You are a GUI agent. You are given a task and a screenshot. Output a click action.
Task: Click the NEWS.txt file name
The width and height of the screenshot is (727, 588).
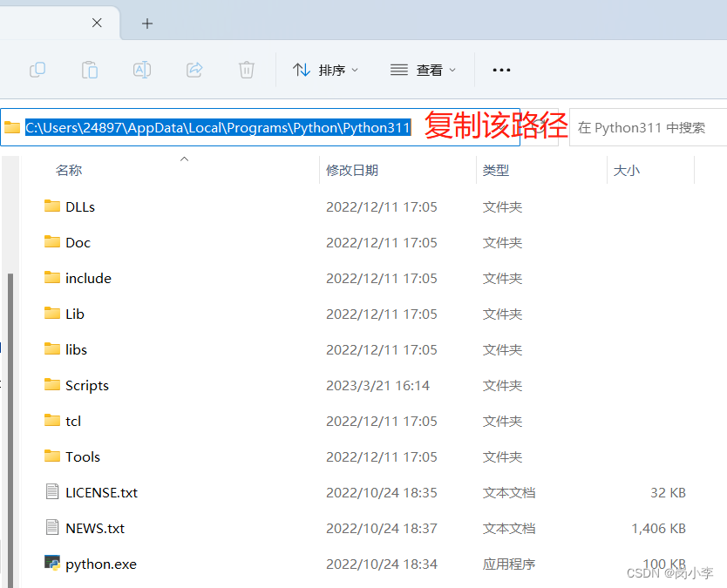[95, 528]
